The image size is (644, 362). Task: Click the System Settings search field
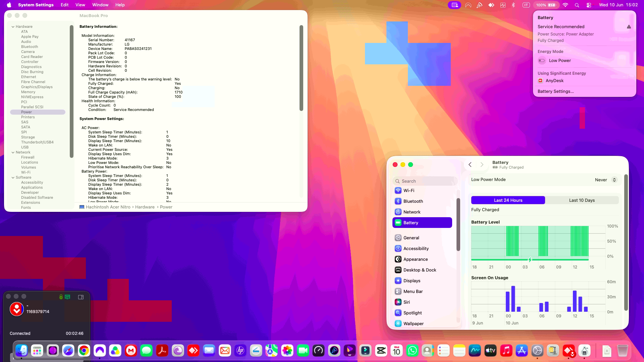[425, 181]
